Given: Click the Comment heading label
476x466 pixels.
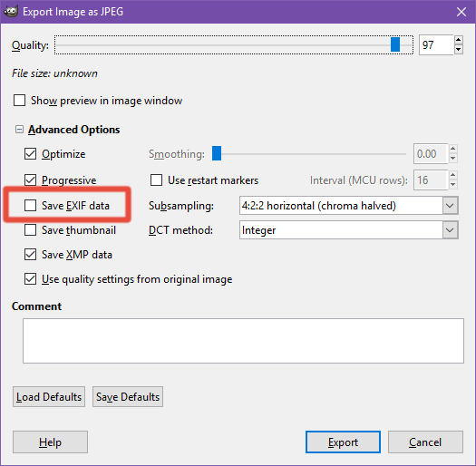Looking at the screenshot, I should (x=37, y=306).
